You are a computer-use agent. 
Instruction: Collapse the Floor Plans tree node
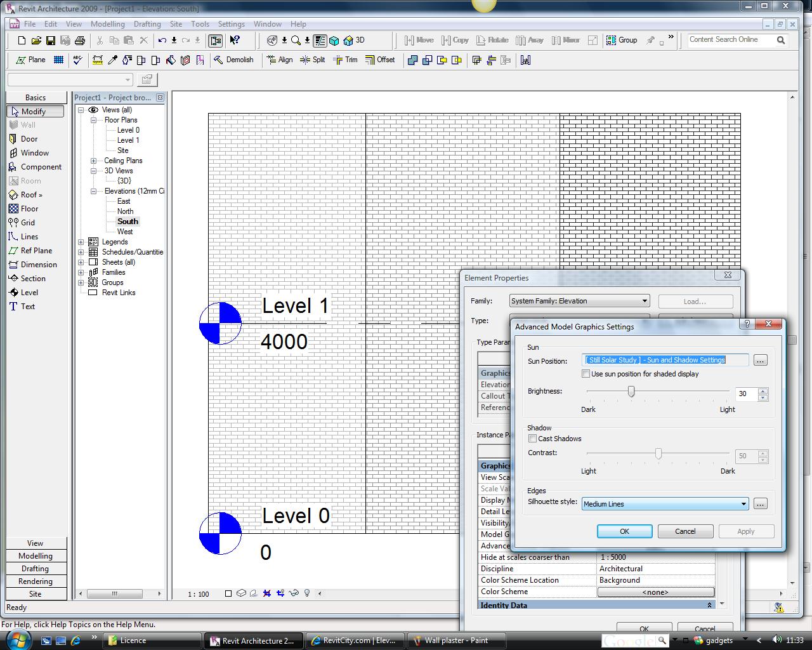point(94,120)
